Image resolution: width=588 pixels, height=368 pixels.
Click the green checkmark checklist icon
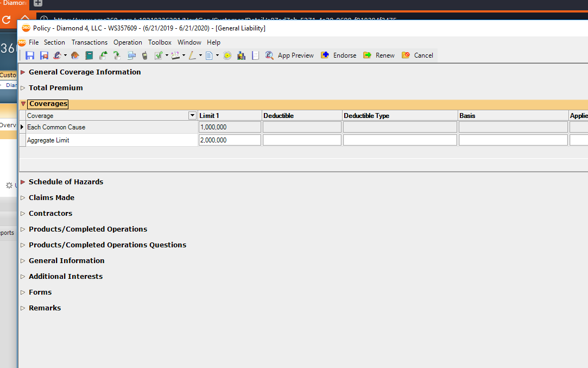coord(159,55)
